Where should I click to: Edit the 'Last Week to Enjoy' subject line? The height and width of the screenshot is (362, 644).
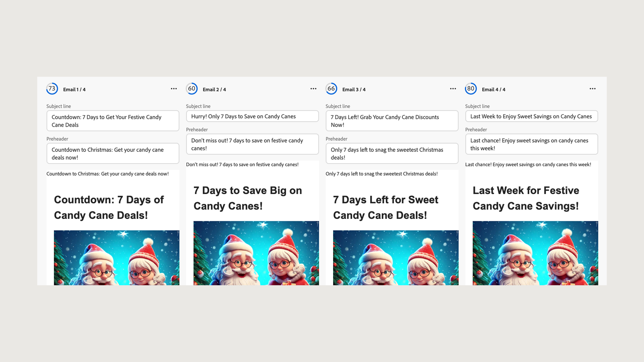[x=531, y=116]
